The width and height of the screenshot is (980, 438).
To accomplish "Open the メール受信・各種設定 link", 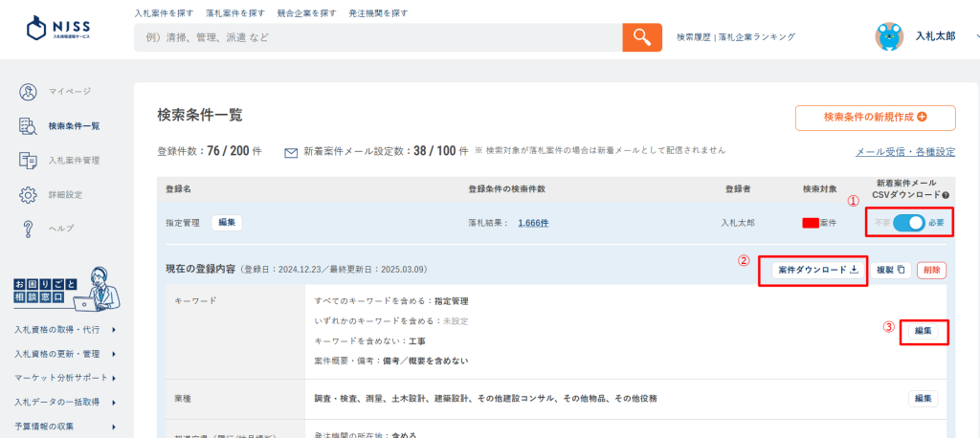I will [x=904, y=152].
